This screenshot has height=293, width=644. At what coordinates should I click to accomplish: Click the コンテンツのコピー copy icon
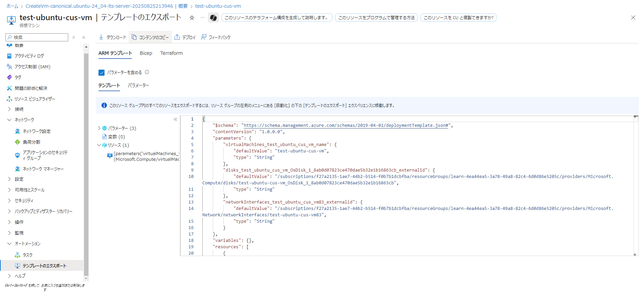tap(134, 37)
